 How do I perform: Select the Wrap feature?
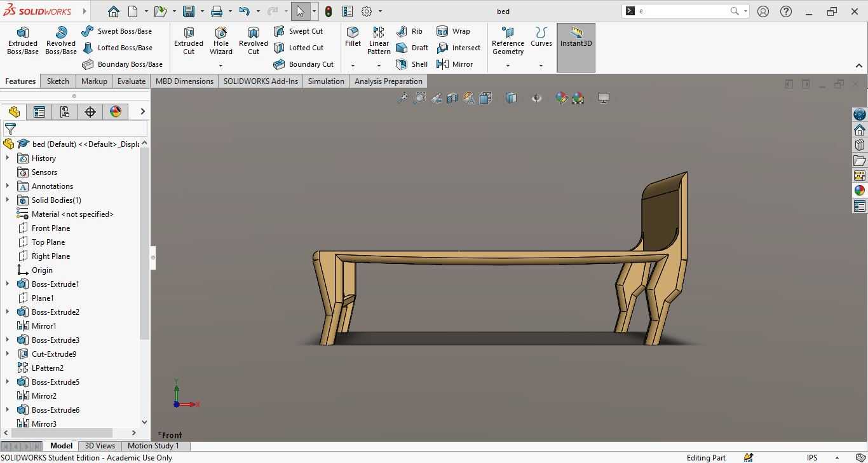coord(453,31)
